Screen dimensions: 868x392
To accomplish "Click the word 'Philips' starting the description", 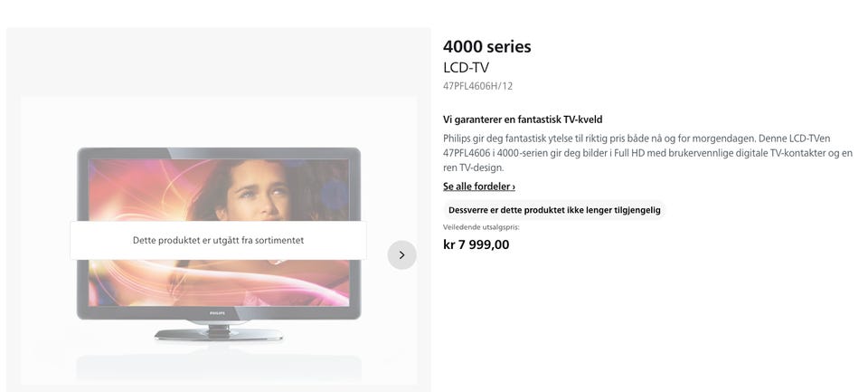I will tap(457, 139).
